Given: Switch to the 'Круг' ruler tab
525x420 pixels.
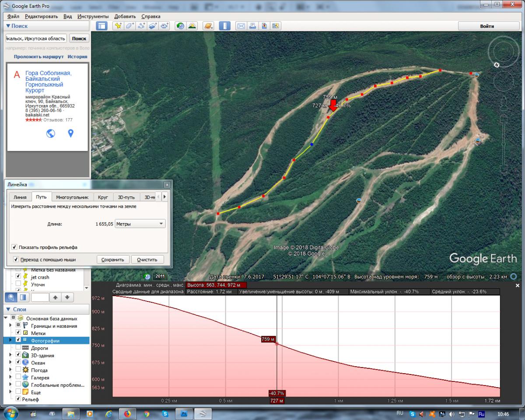Looking at the screenshot, I should coord(103,197).
